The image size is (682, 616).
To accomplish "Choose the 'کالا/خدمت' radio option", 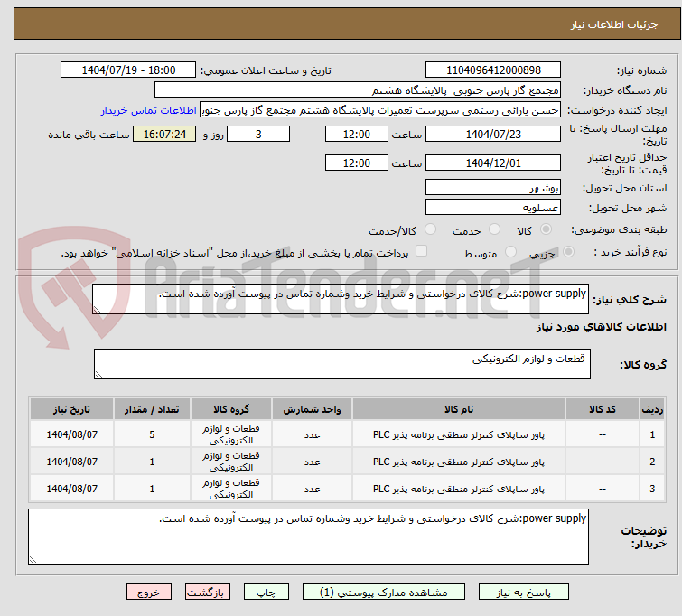I will coord(430,230).
